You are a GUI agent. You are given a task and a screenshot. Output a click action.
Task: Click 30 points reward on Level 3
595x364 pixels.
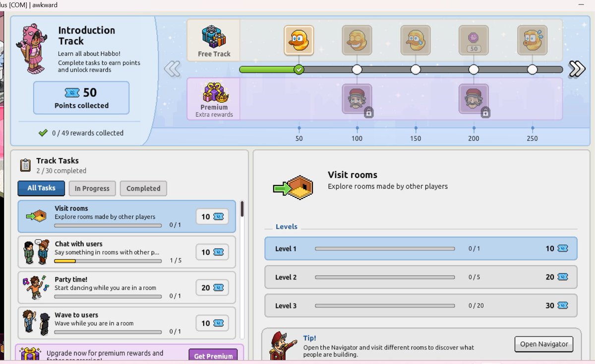556,305
